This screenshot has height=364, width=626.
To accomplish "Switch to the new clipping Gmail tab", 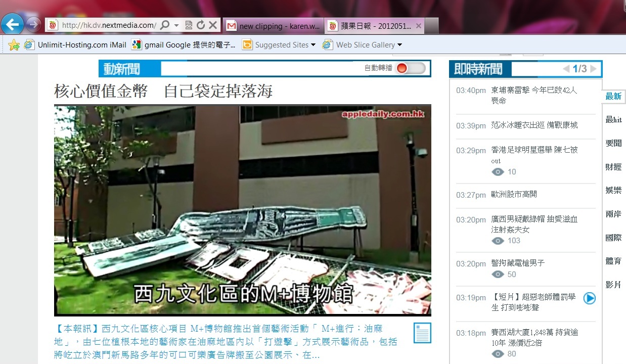I will pos(273,26).
